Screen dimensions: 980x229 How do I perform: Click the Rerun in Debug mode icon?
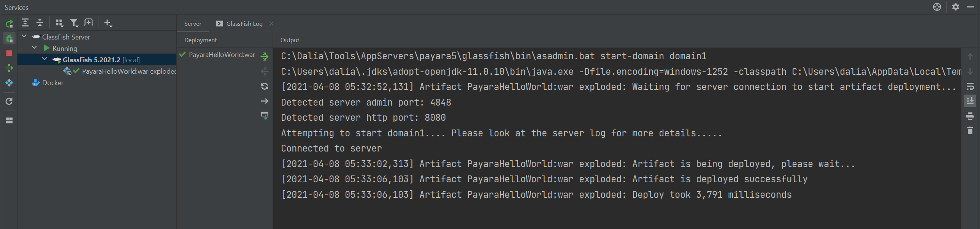[x=9, y=38]
